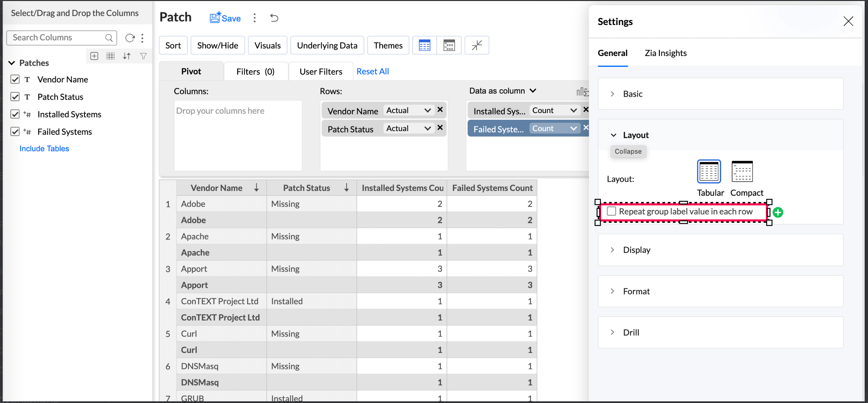Remove Vendor Name from Rows
868x403 pixels.
click(x=440, y=110)
